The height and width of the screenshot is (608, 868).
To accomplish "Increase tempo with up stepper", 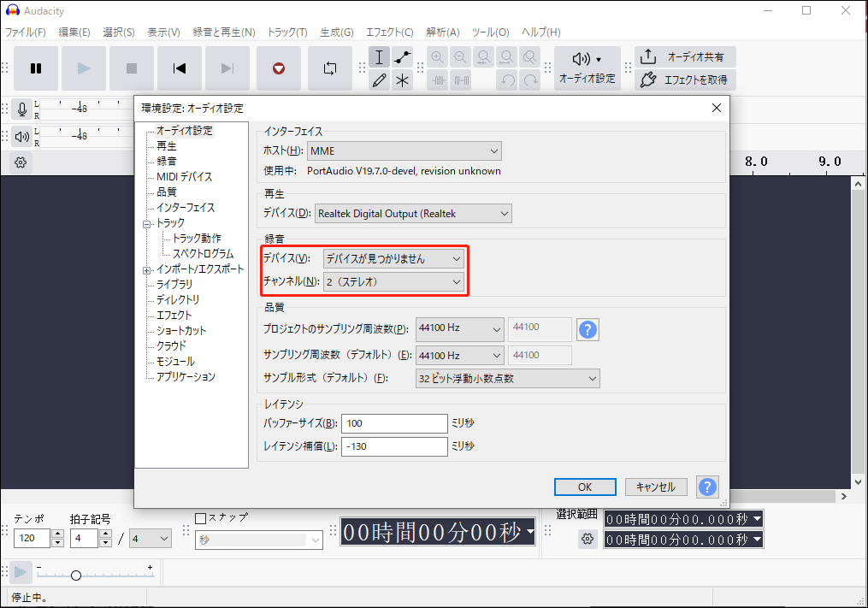I will [x=57, y=534].
